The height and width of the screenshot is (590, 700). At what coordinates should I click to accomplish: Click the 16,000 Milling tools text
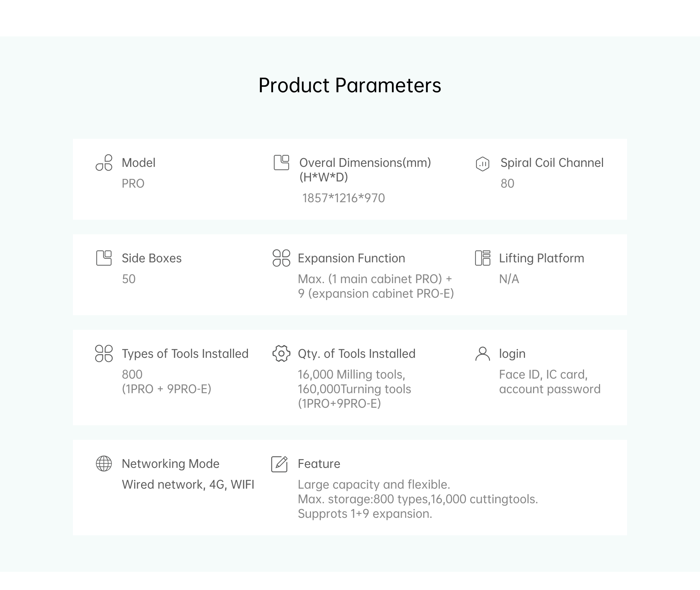pyautogui.click(x=351, y=374)
